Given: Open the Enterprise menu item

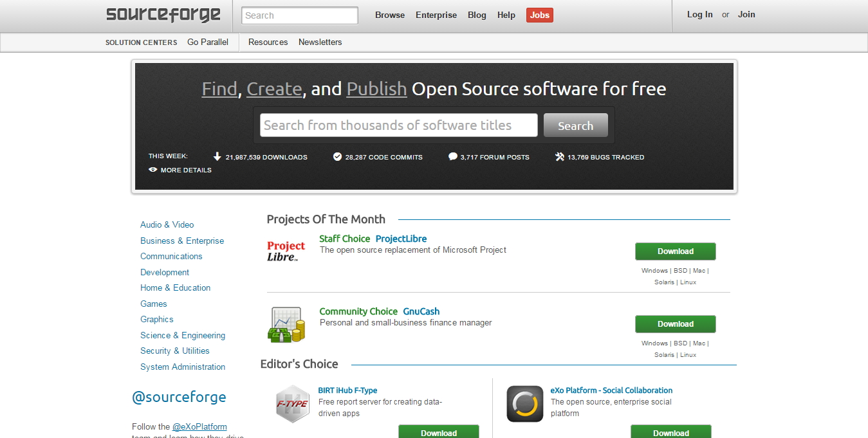Looking at the screenshot, I should 436,15.
